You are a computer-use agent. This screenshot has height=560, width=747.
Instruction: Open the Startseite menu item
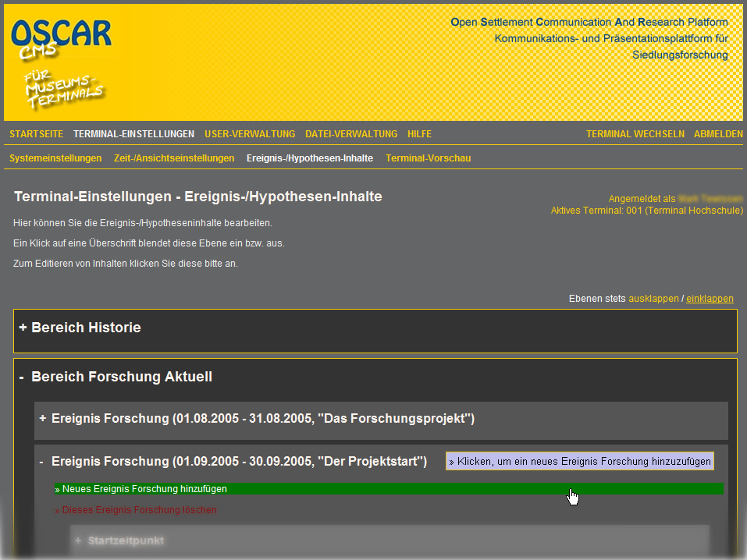click(36, 134)
